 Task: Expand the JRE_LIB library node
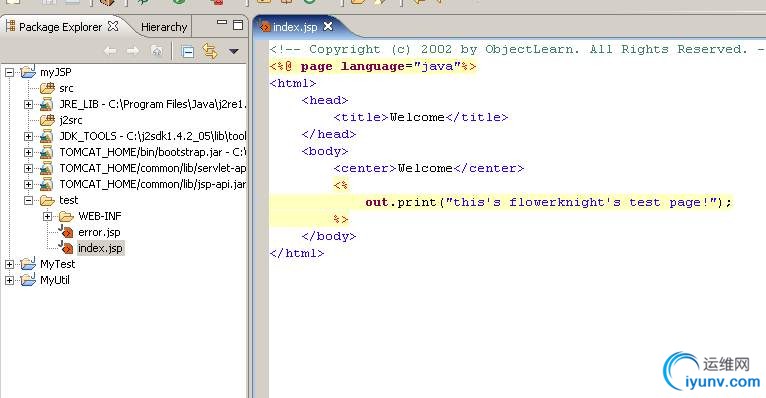coord(28,105)
